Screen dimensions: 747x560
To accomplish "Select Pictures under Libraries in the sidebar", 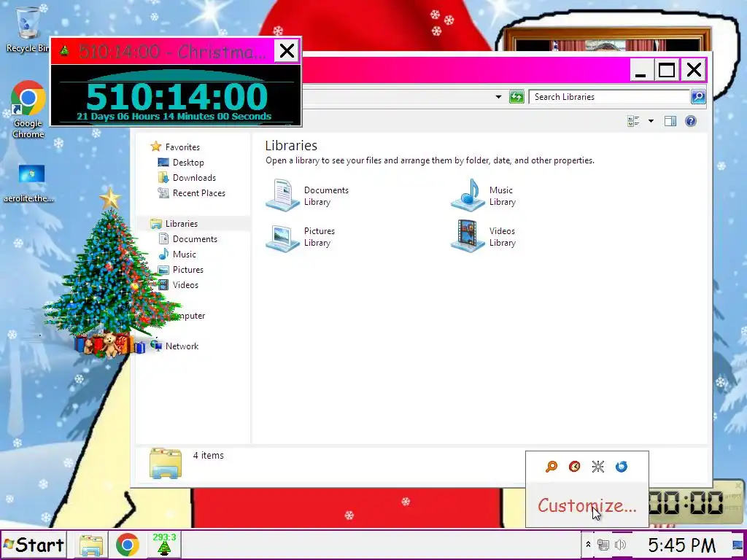I will coord(187,270).
